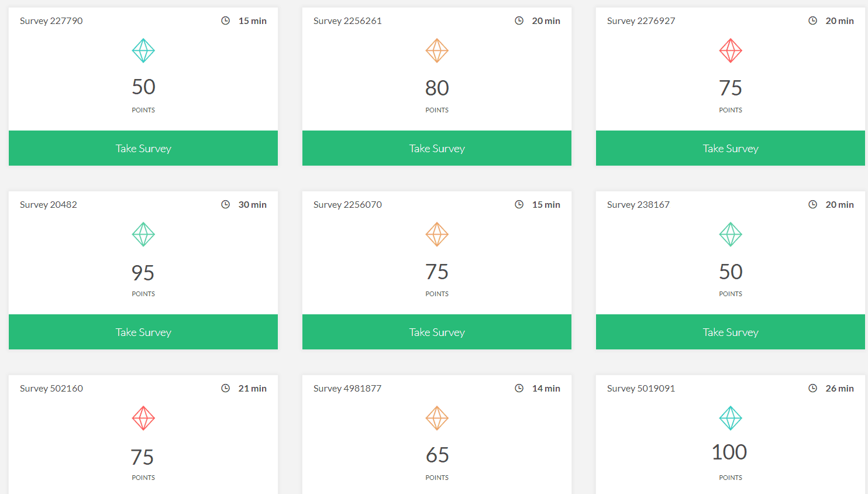Viewport: 868px width, 494px height.
Task: Click the red diamond on Survey 2276927
Action: pyautogui.click(x=731, y=50)
